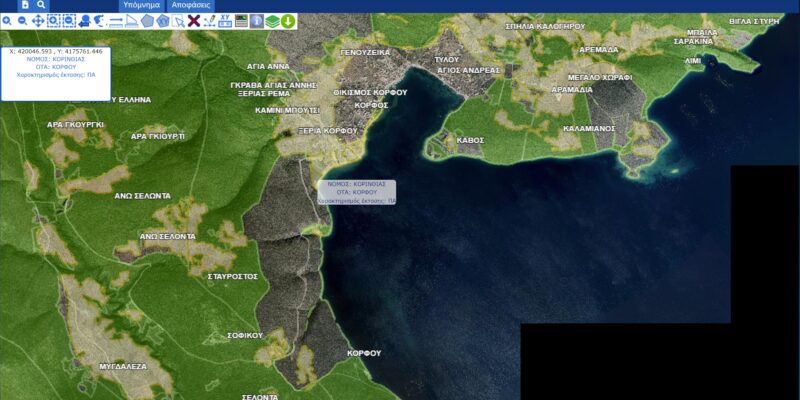Click the document icon in header
Image resolution: width=800 pixels, height=400 pixels.
tap(25, 5)
